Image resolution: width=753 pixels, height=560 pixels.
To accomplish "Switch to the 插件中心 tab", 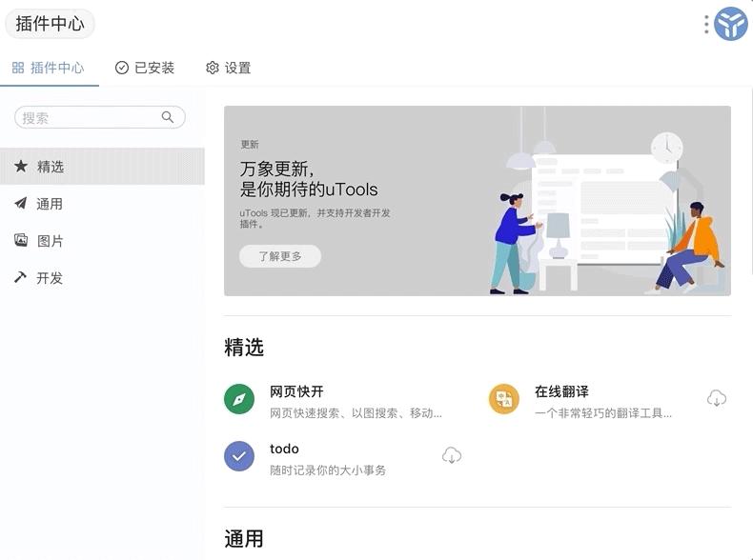I will [x=49, y=69].
